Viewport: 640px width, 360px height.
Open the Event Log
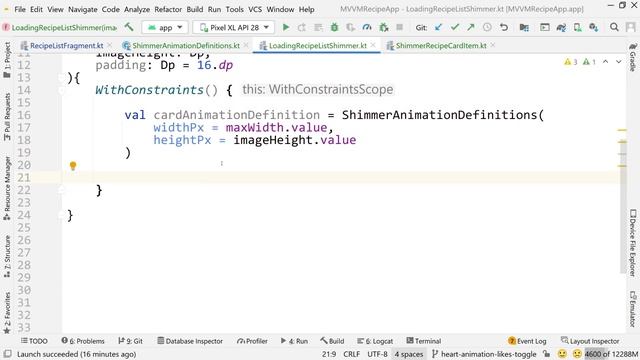click(527, 341)
